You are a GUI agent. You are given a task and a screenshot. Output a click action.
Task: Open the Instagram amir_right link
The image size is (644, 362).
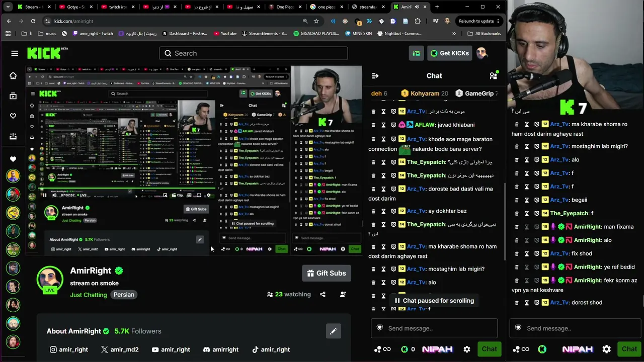tap(69, 349)
